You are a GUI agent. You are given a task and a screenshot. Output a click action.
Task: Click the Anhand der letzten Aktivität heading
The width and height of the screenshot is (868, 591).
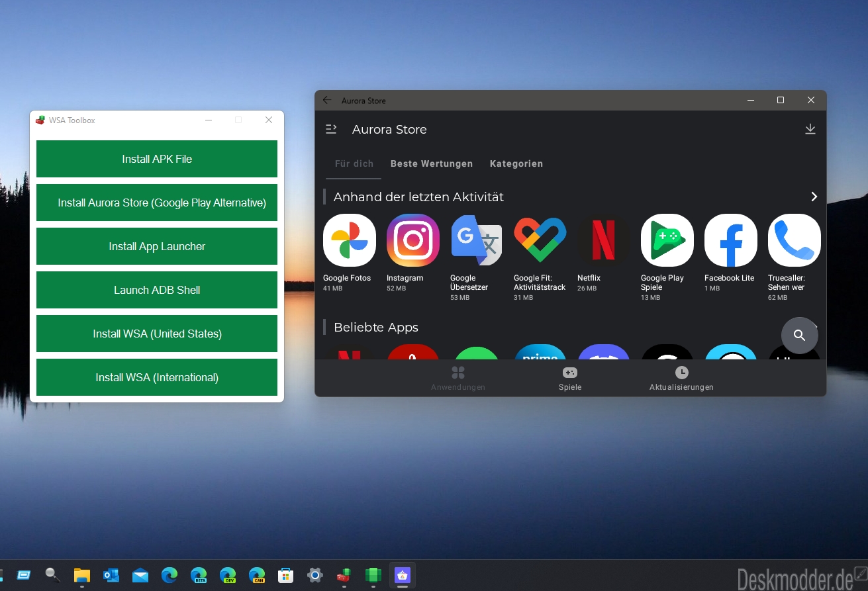click(x=418, y=197)
